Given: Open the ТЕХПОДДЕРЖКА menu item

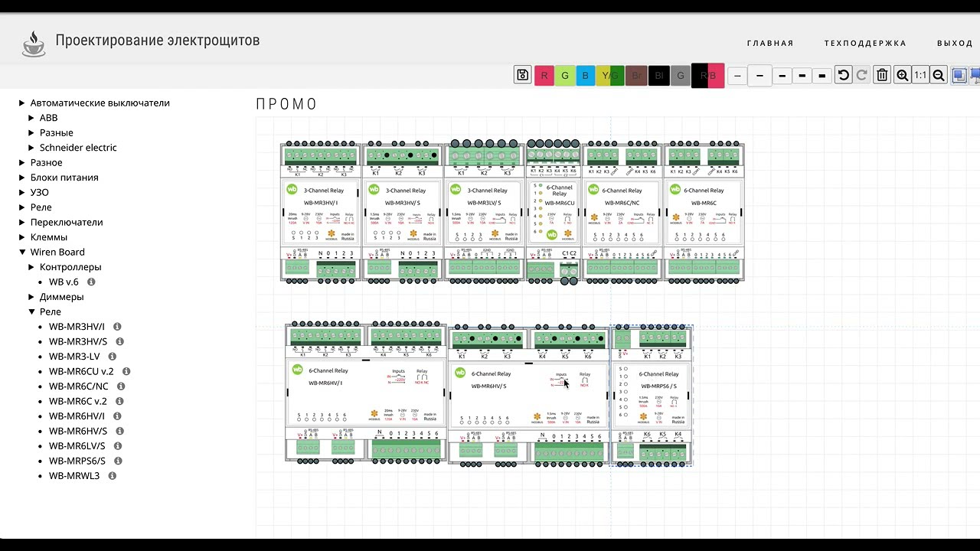Looking at the screenshot, I should click(865, 44).
